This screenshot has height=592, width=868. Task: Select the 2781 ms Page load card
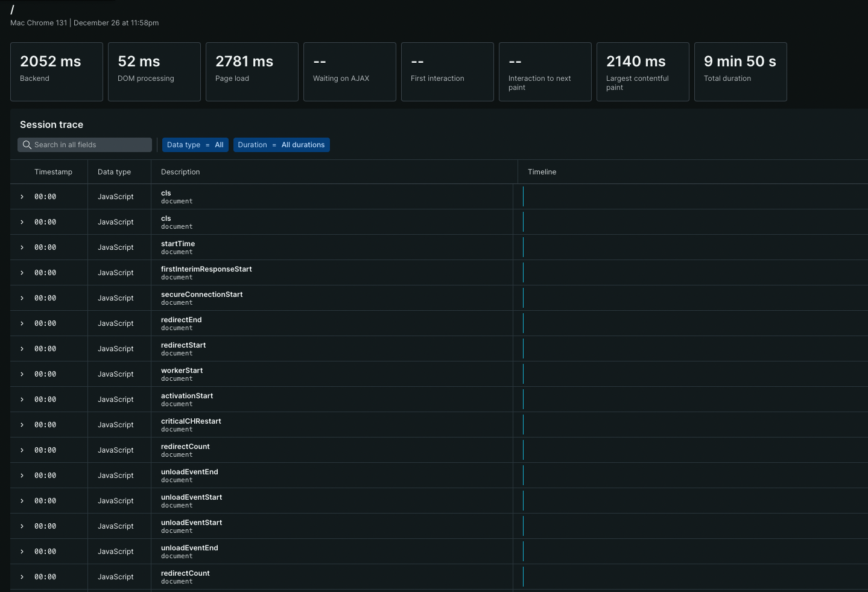click(x=252, y=72)
